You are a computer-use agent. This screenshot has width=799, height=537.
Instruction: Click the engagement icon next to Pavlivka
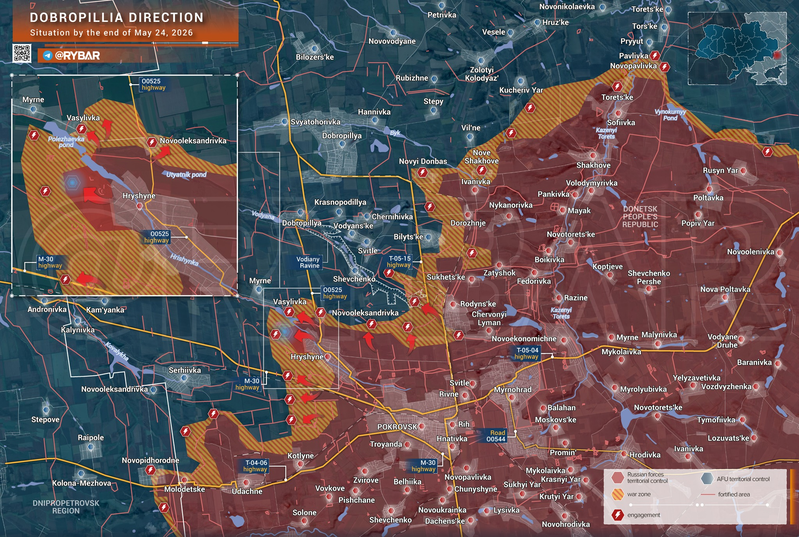[655, 56]
